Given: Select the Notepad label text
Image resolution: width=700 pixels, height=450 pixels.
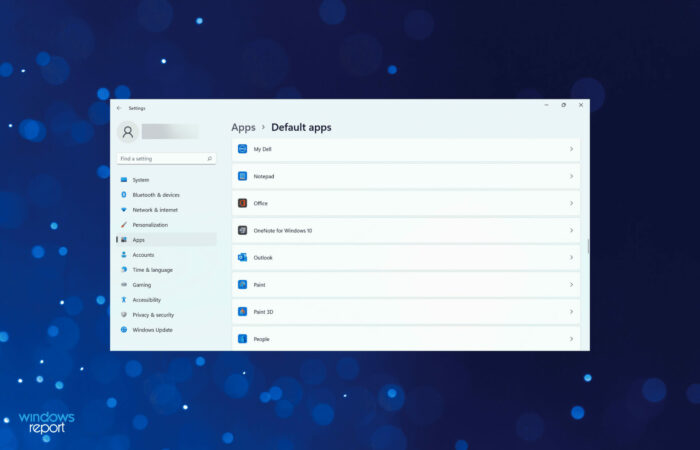Looking at the screenshot, I should pyautogui.click(x=264, y=176).
